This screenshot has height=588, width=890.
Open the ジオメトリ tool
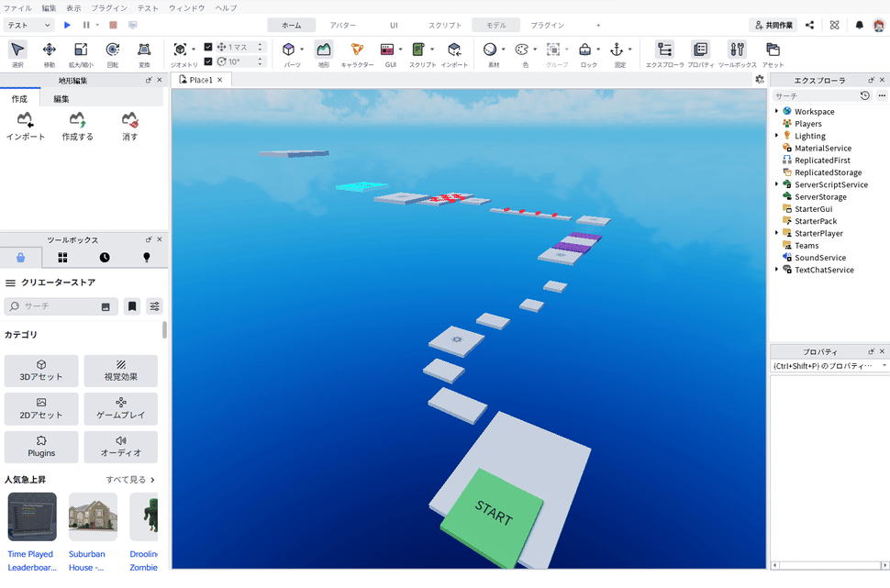180,50
